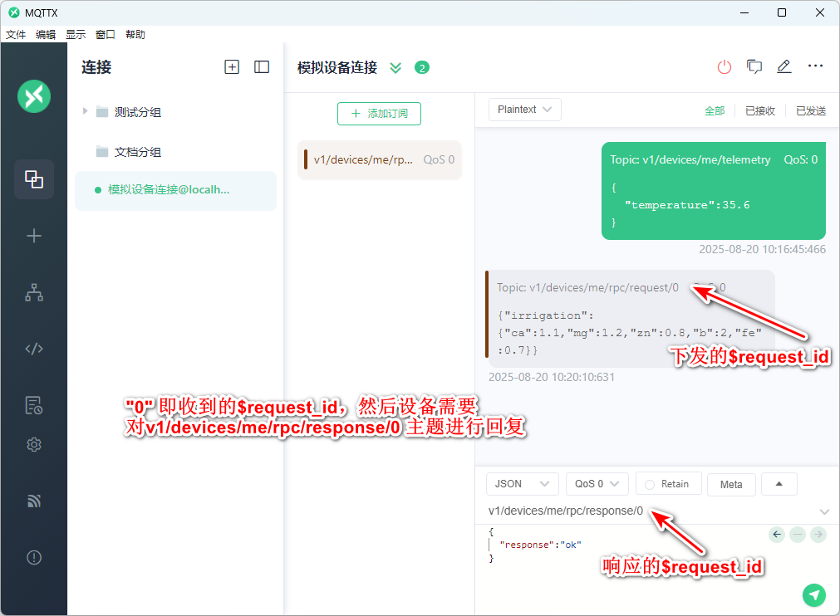
Task: Toggle the connection list layout icon
Action: [262, 67]
